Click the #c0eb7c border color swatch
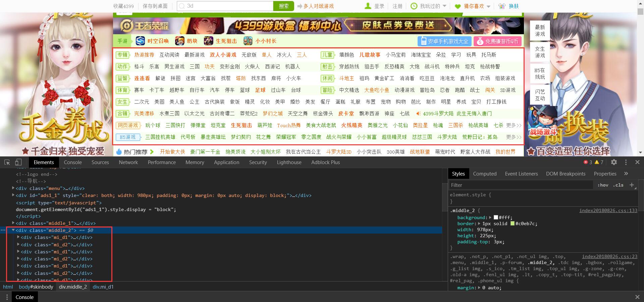The width and height of the screenshot is (644, 302). click(x=512, y=223)
